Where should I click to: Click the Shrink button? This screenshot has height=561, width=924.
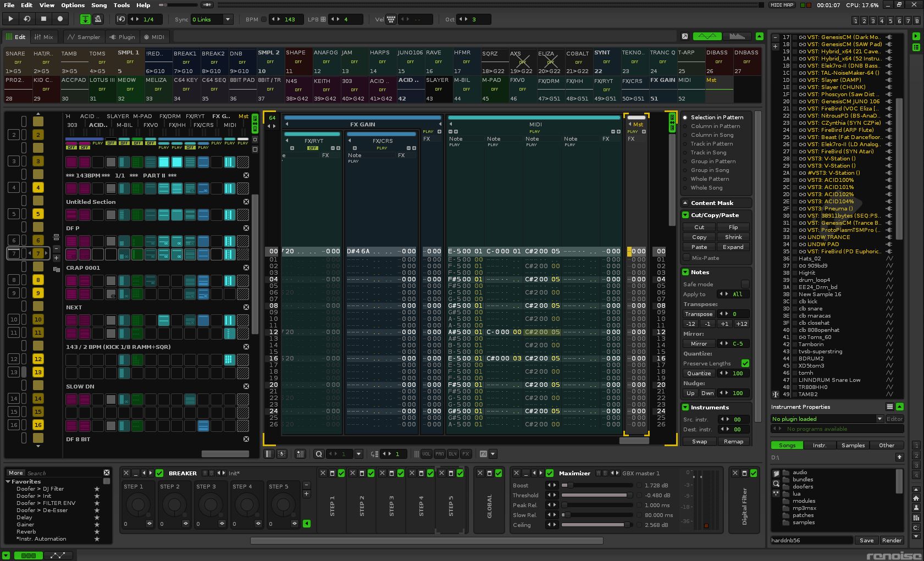coord(733,237)
